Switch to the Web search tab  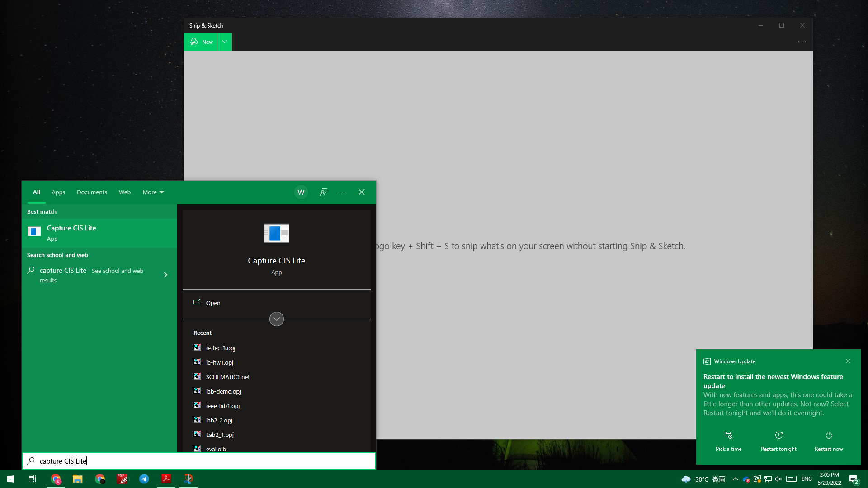[125, 192]
